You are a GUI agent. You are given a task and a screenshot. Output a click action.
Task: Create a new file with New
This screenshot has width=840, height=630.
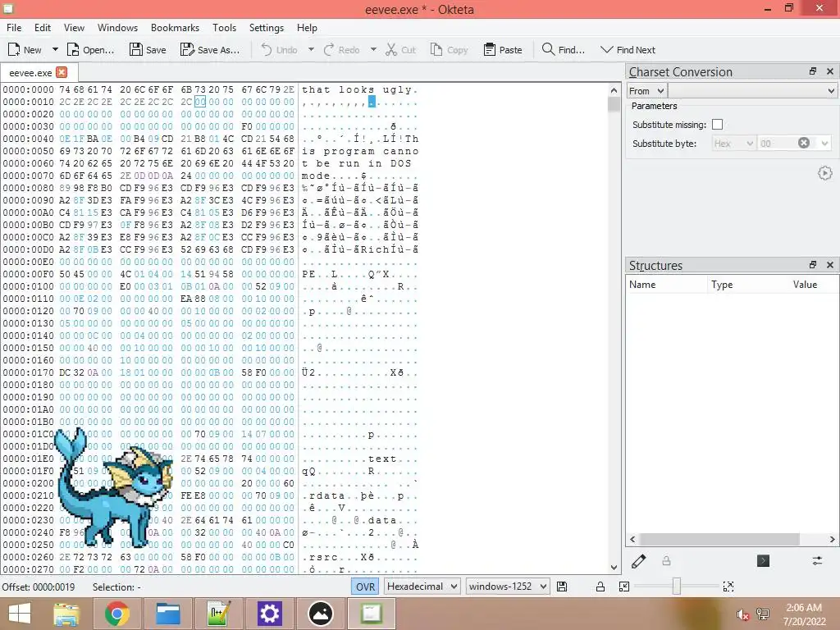(x=25, y=50)
